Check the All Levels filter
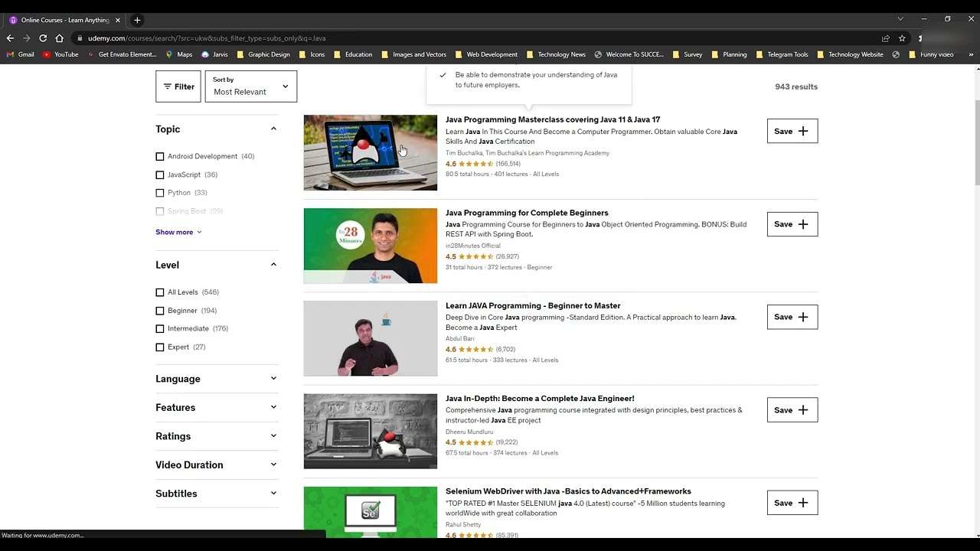This screenshot has width=980, height=551. [160, 292]
